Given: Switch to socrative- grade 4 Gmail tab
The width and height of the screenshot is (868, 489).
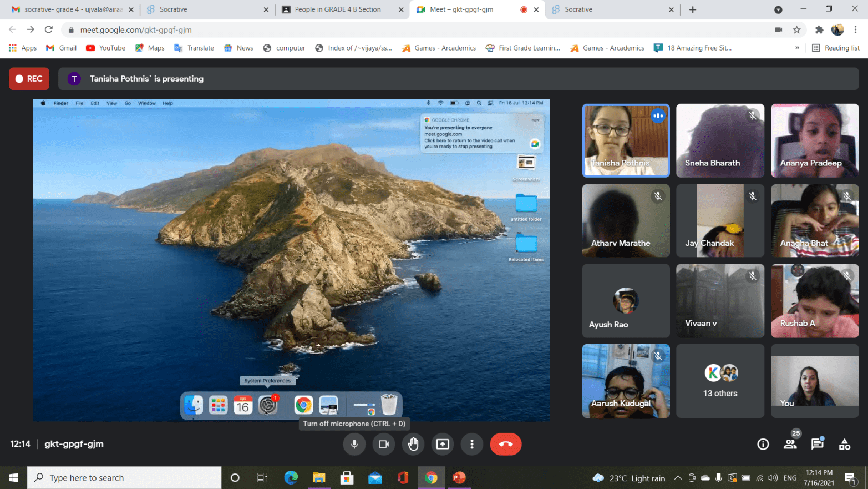Looking at the screenshot, I should [72, 9].
